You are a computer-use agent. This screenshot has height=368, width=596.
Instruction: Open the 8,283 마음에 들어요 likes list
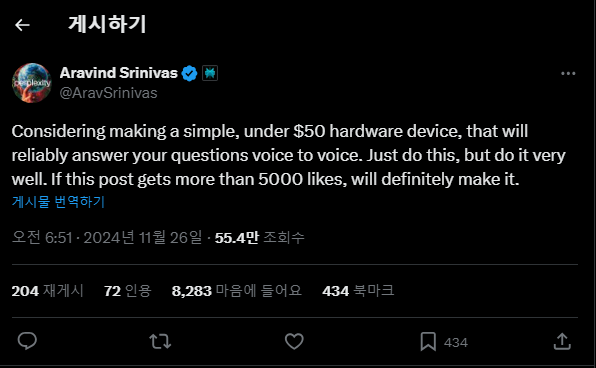(x=236, y=291)
